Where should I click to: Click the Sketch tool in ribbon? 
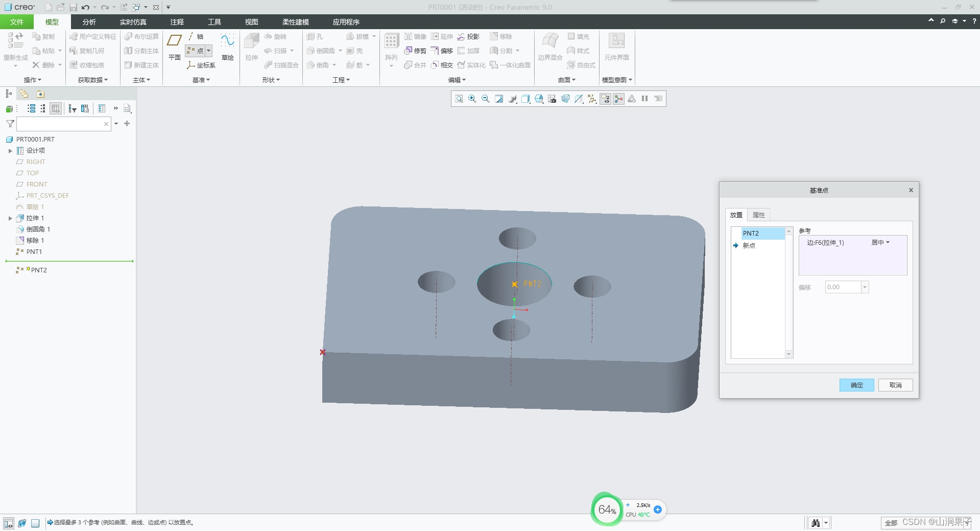pos(227,47)
